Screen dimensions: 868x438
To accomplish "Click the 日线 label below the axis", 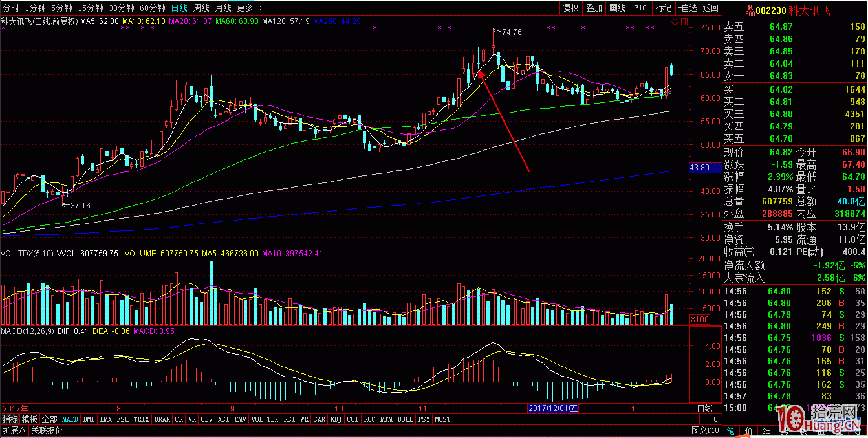I will point(705,408).
